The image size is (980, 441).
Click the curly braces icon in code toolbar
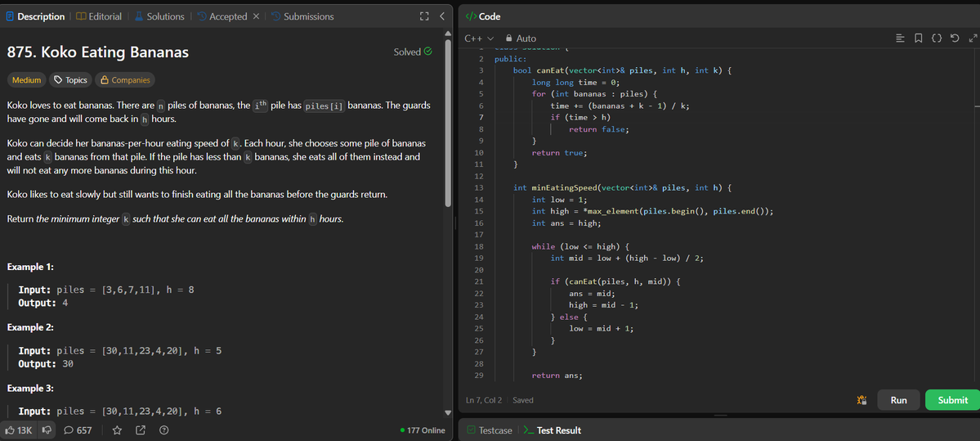point(936,38)
